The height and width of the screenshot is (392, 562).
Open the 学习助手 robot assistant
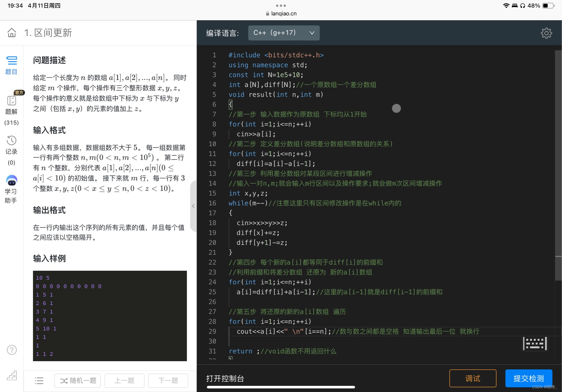[11, 189]
